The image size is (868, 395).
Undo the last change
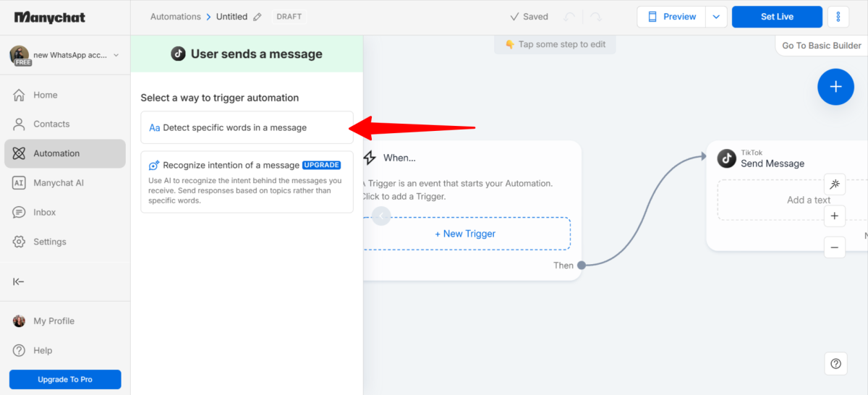coord(570,17)
